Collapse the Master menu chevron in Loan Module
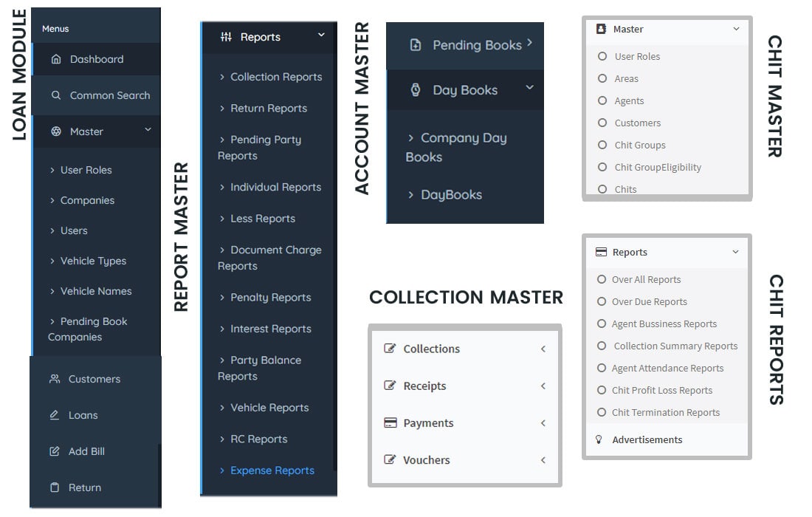The width and height of the screenshot is (812, 517). [x=148, y=129]
